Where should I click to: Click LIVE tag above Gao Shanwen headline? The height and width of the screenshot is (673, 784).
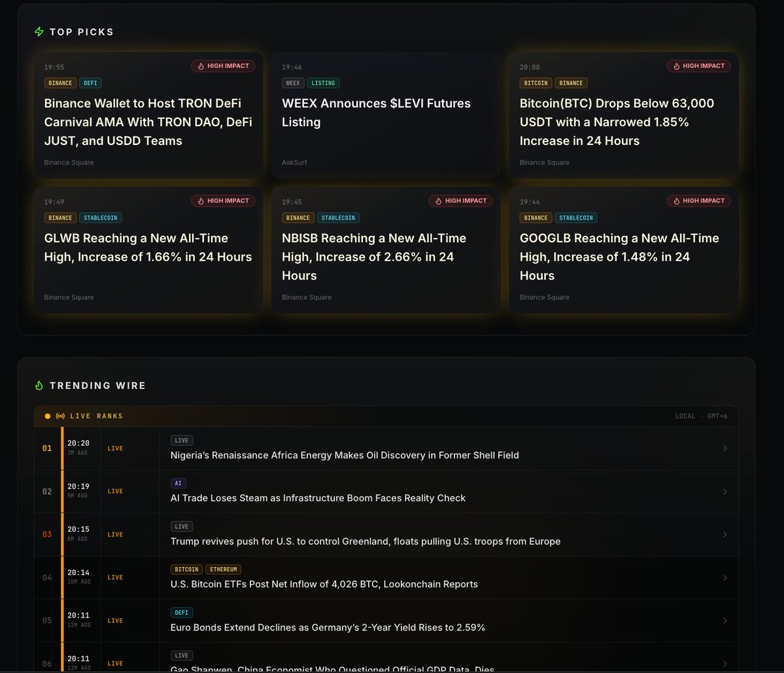182,655
